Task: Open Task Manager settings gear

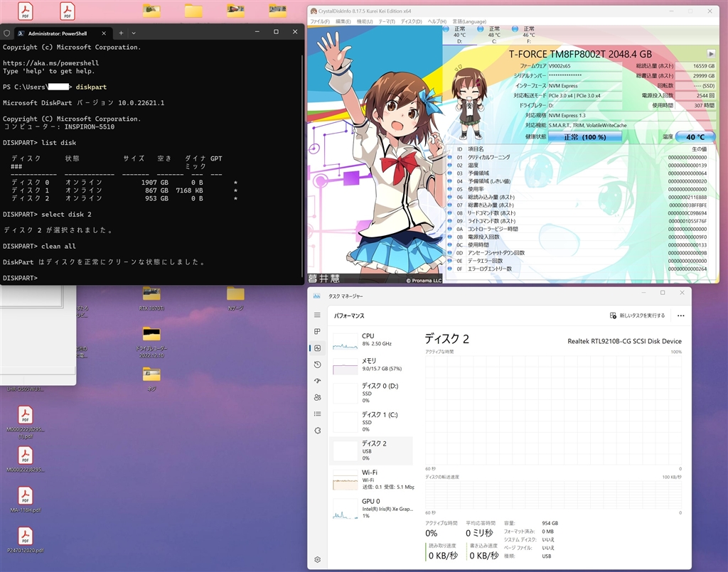Action: point(318,559)
